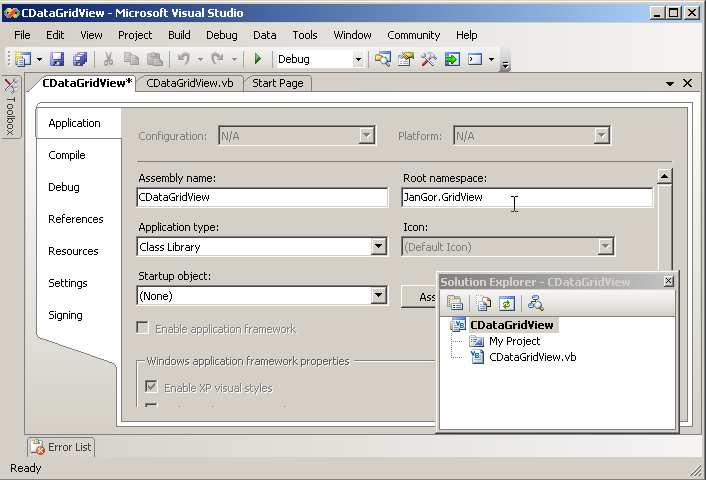Screen dimensions: 706x480
Task: Click the Toolbar Options overflow chevron
Action: coord(505,65)
